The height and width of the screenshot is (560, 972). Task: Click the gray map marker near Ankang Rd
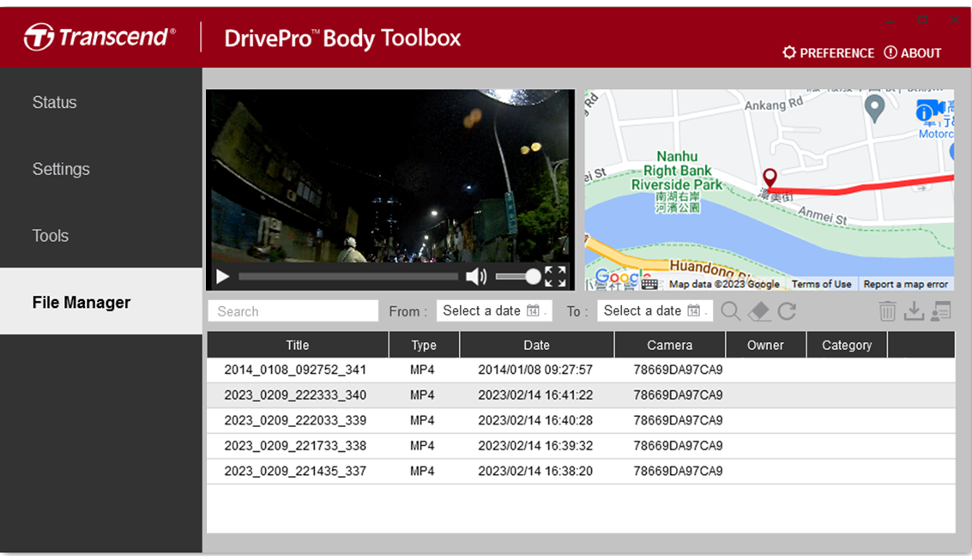(x=875, y=108)
